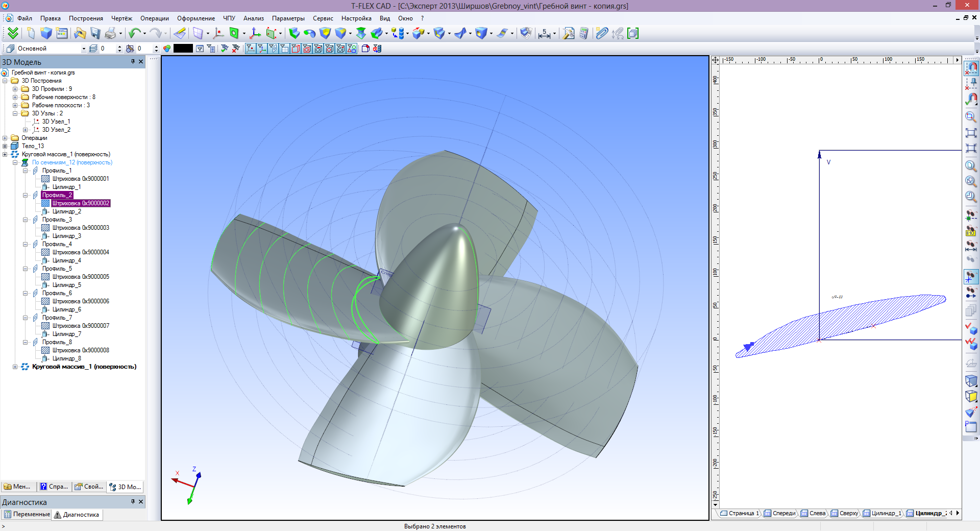Open the calculator icon in toolbar
This screenshot has height=531, width=980.
coord(583,33)
